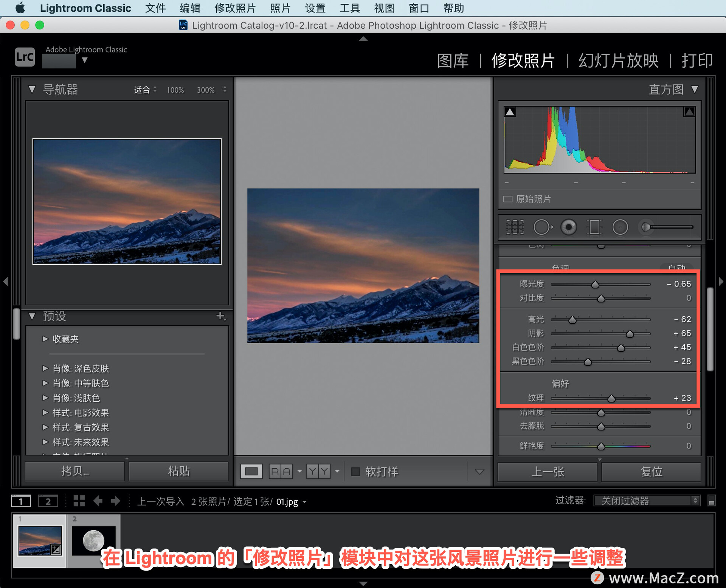
Task: Switch to the 打印 module
Action: (697, 60)
